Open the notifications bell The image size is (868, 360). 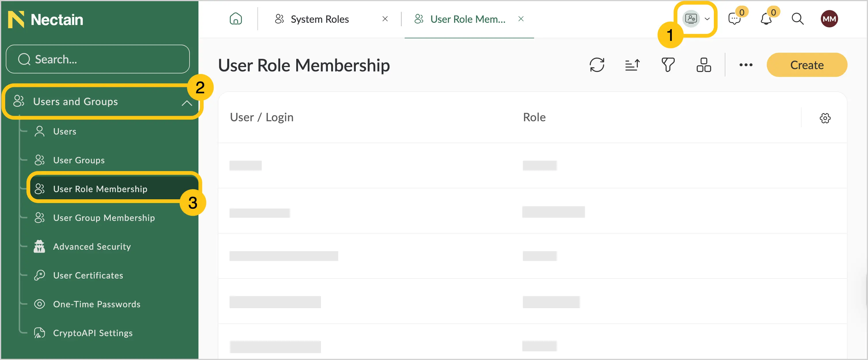click(x=766, y=19)
